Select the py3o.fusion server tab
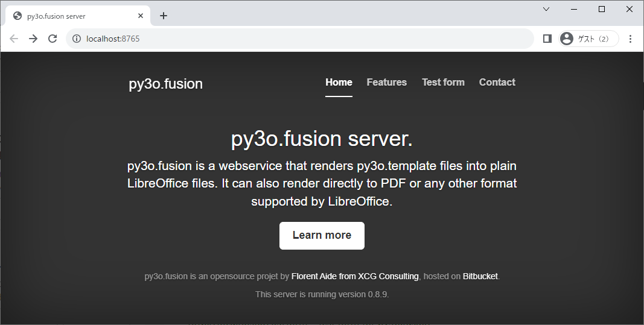Screen dimensions: 644x325 tap(78, 16)
